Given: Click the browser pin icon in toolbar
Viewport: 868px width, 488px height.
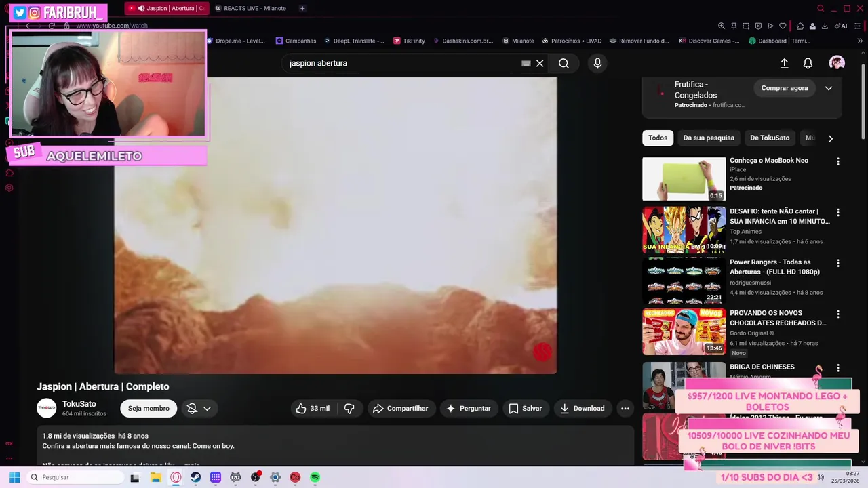Looking at the screenshot, I should pos(734,26).
